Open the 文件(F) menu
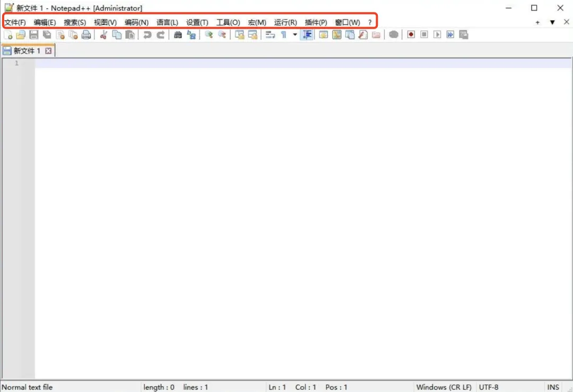The width and height of the screenshot is (573, 392). coord(15,22)
